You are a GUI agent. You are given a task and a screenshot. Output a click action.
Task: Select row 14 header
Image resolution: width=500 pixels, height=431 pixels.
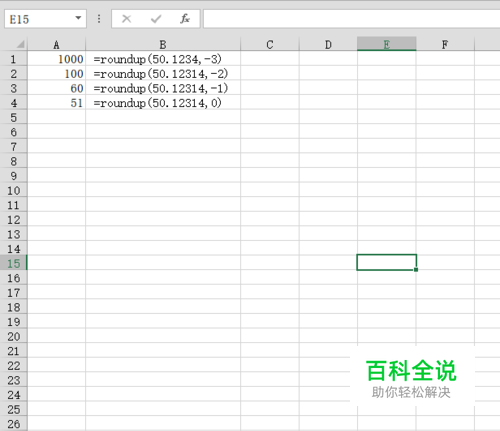point(13,249)
